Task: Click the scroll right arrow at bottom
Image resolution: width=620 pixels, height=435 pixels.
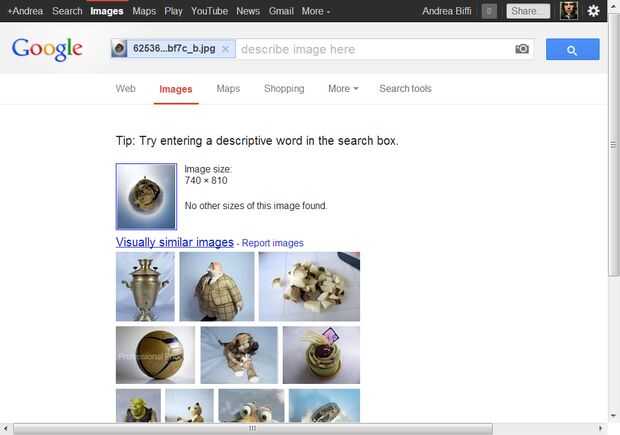Action: click(600, 428)
